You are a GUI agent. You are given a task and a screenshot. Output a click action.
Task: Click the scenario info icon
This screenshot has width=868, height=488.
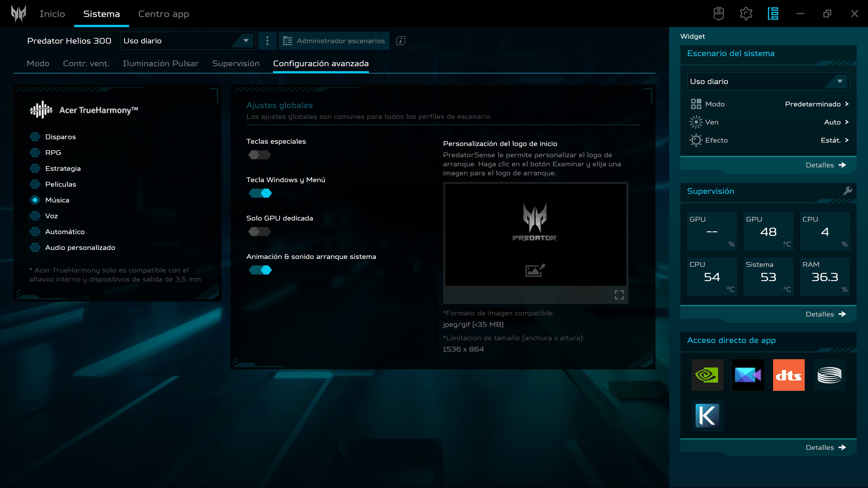pyautogui.click(x=400, y=41)
